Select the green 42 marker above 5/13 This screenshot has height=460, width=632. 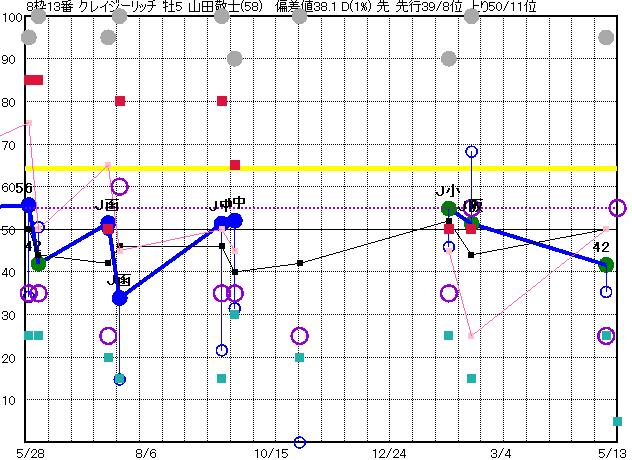pyautogui.click(x=606, y=265)
